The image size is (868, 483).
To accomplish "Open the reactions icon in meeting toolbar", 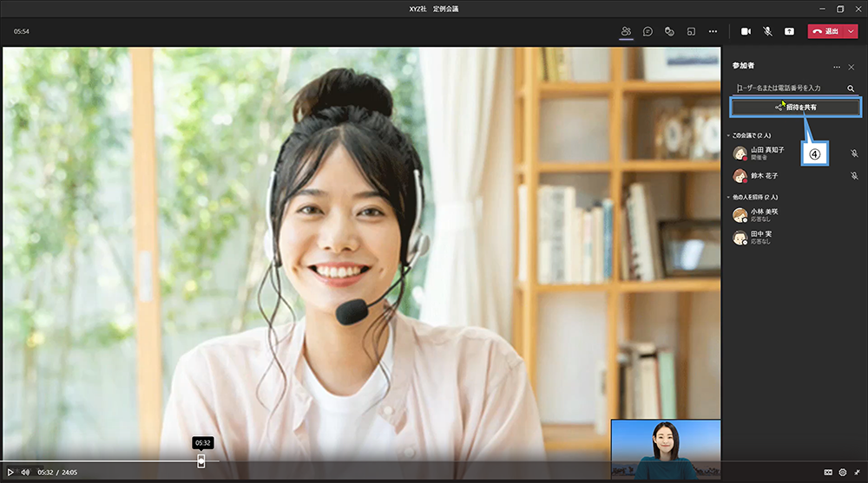I will 669,31.
